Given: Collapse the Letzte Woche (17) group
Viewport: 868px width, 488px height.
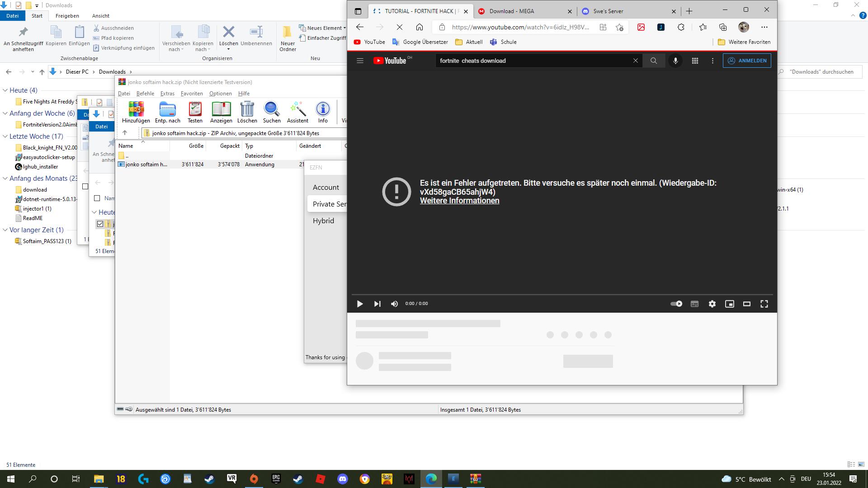Looking at the screenshot, I should point(5,136).
